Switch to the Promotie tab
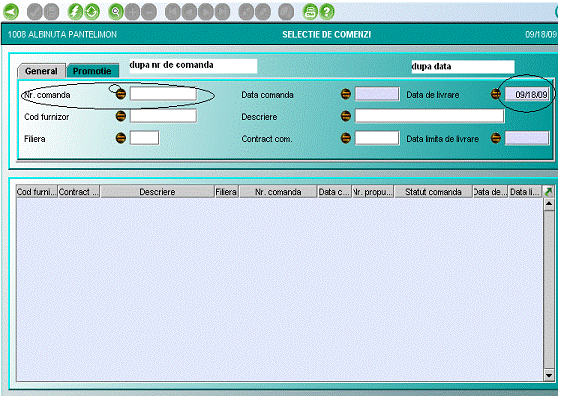The height and width of the screenshot is (396, 561). [92, 71]
